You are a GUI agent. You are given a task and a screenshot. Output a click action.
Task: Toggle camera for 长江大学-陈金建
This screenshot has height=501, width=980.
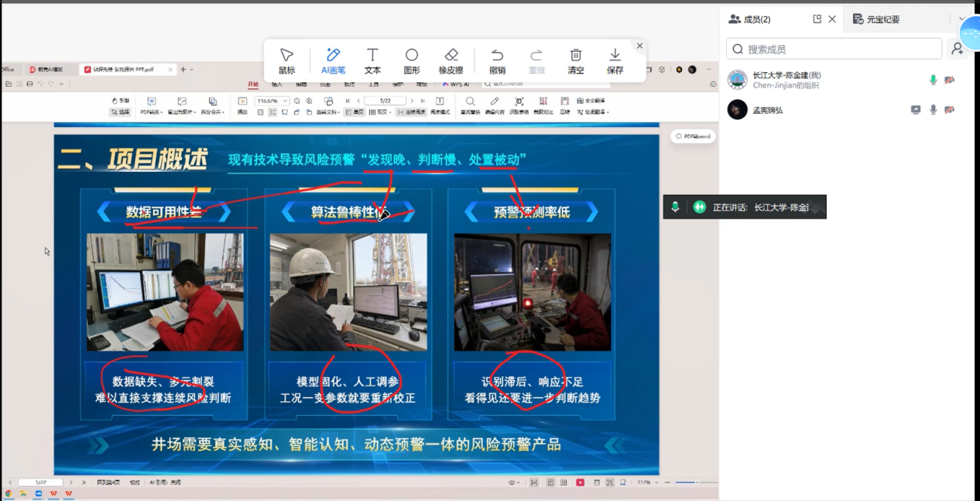[x=950, y=80]
